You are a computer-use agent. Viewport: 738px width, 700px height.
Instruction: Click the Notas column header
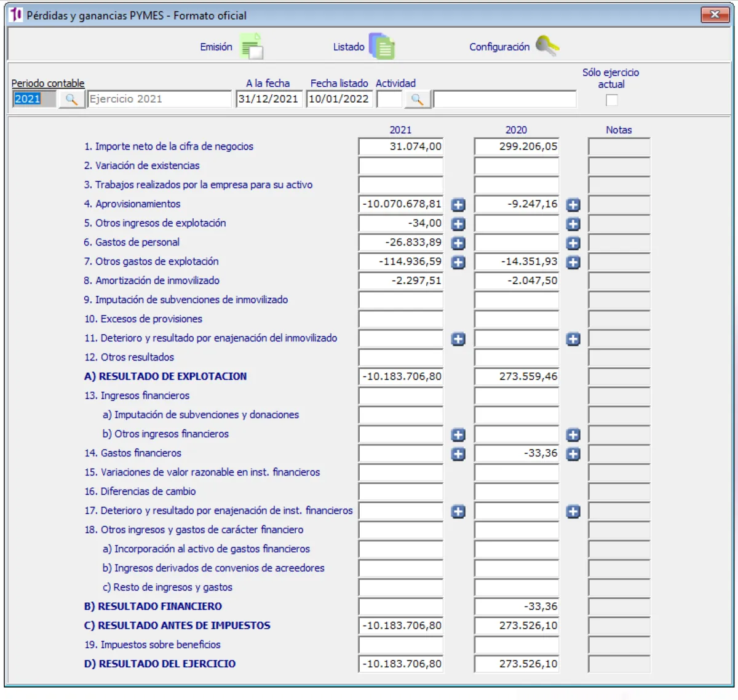coord(619,130)
